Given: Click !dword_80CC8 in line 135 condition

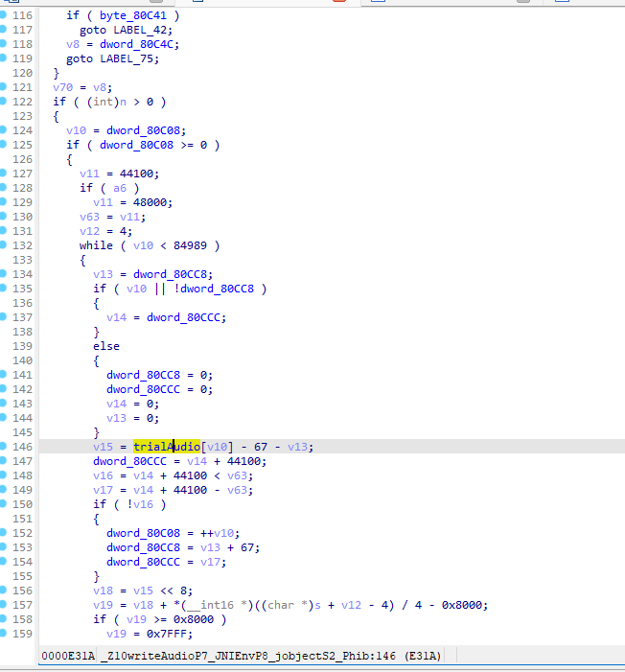Looking at the screenshot, I should click(x=214, y=289).
